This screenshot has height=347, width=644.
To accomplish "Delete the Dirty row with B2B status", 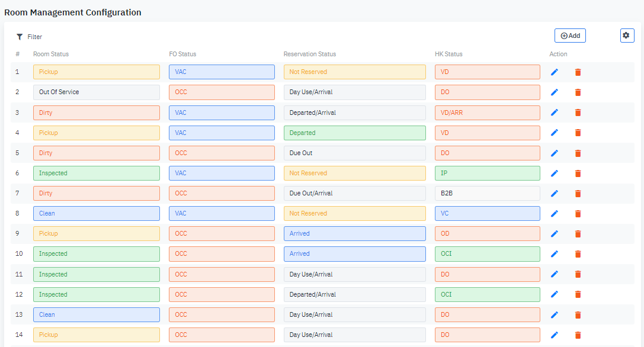I will point(578,193).
